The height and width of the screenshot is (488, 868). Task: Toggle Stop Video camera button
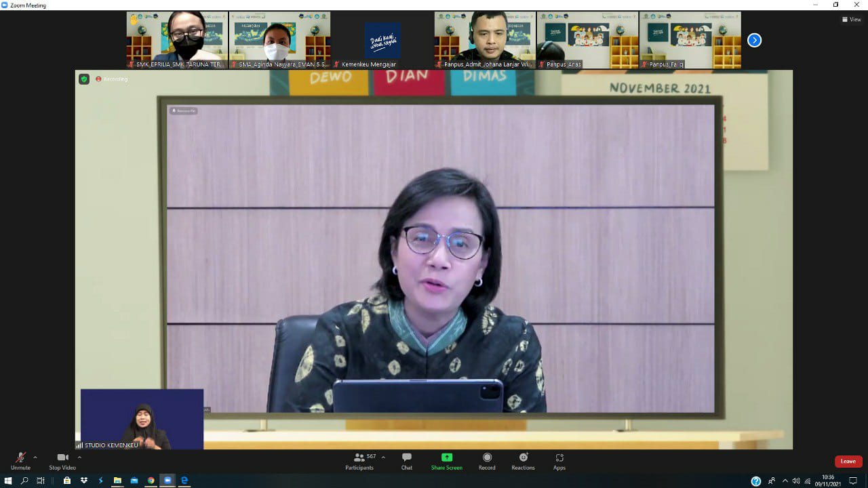coord(62,461)
